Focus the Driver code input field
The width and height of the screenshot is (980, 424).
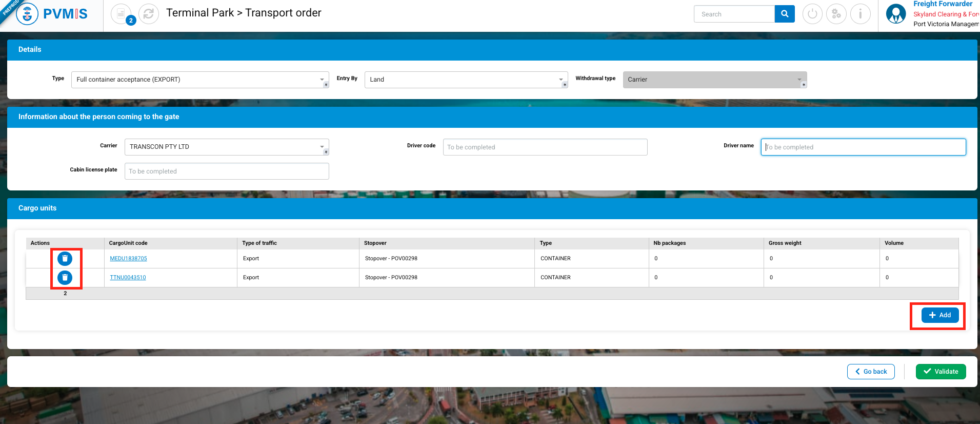pos(545,147)
